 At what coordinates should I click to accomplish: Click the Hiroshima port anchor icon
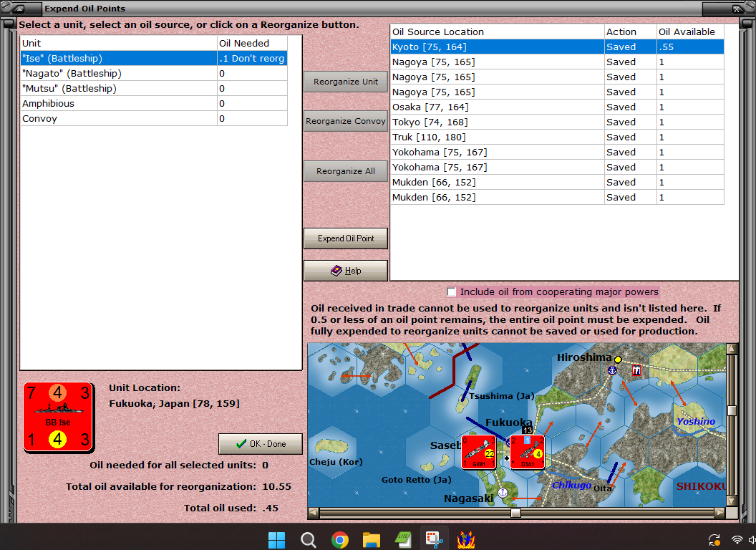point(612,370)
